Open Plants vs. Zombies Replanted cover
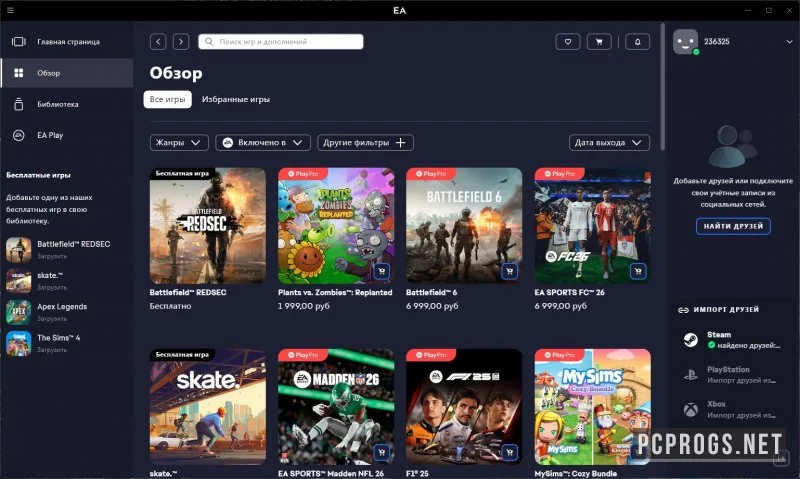The height and width of the screenshot is (479, 800). 336,225
